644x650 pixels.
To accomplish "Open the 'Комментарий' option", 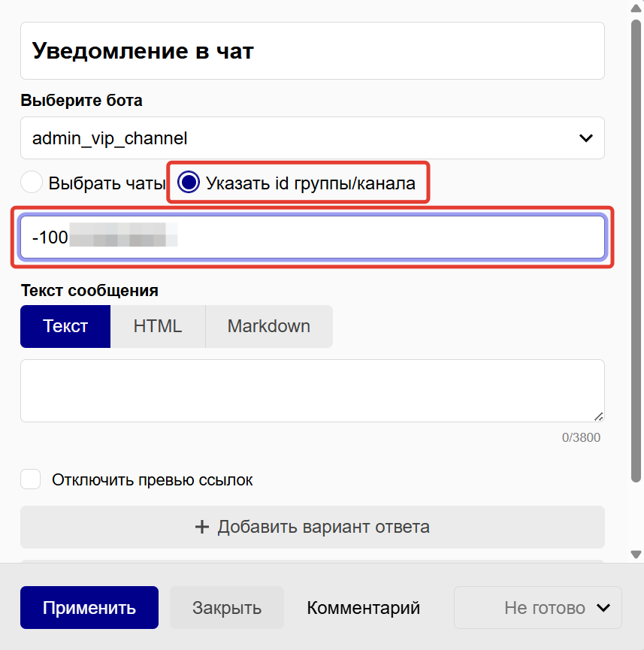I will coord(363,607).
